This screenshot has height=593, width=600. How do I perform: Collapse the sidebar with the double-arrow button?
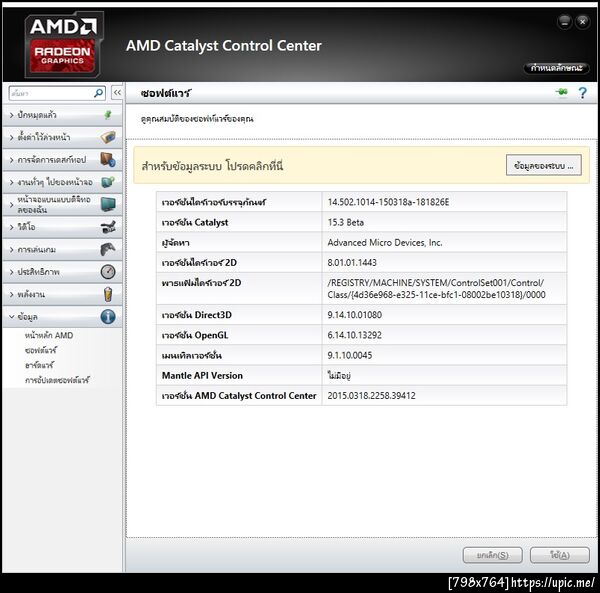[x=117, y=93]
